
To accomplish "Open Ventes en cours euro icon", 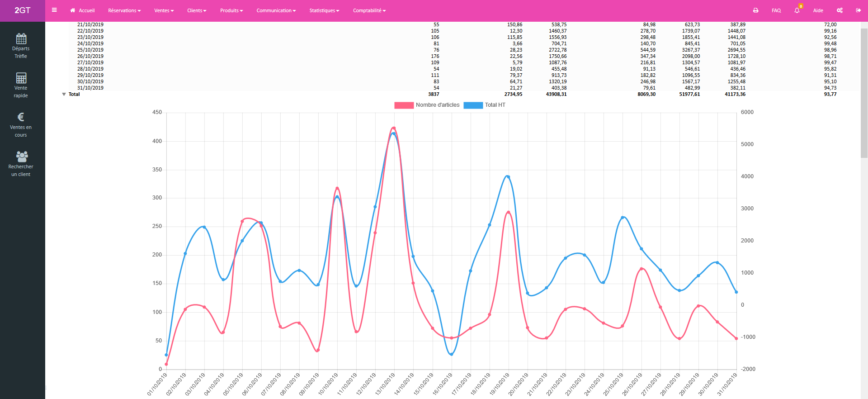I will point(21,117).
